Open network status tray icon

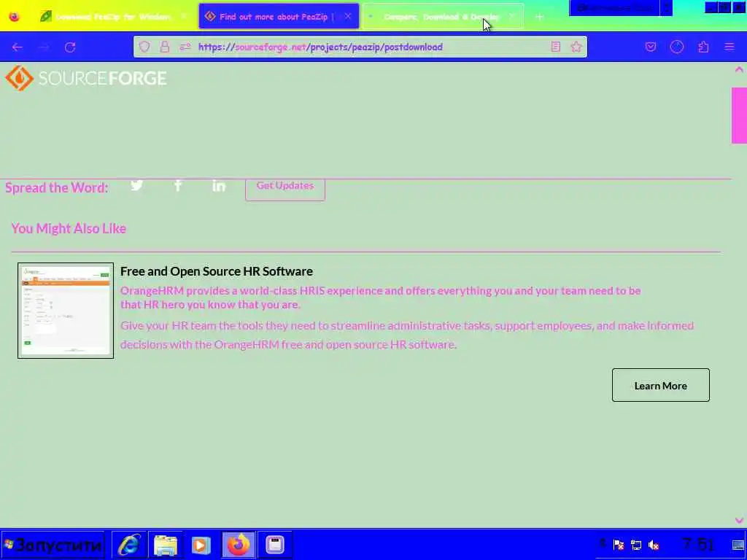pos(636,545)
